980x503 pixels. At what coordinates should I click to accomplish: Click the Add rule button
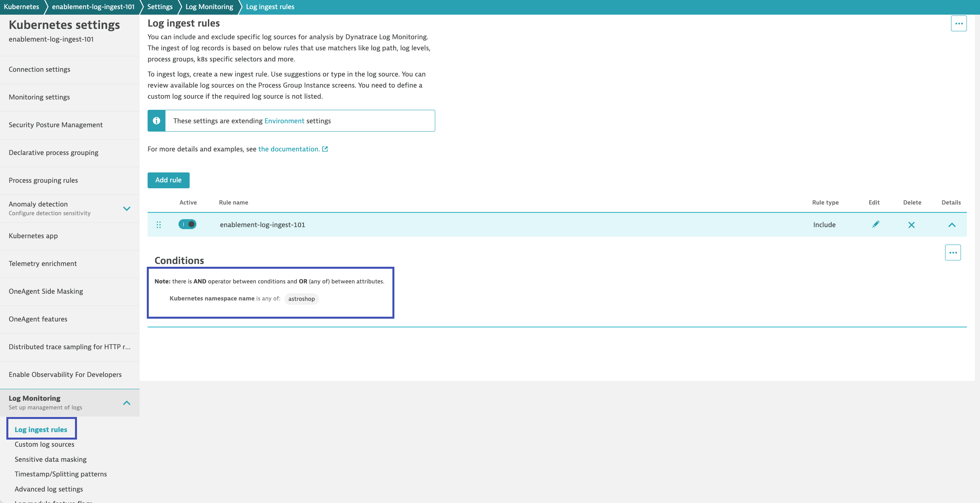click(169, 180)
